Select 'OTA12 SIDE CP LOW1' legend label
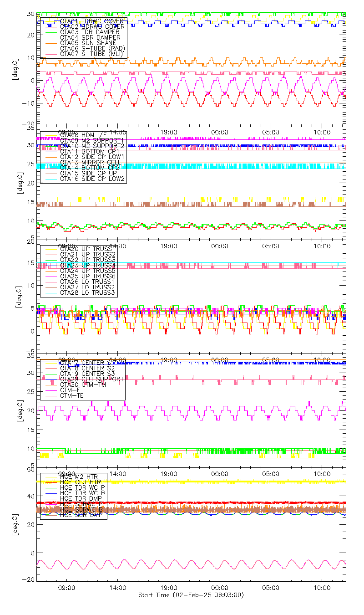The image size is (364, 615). tap(92, 156)
